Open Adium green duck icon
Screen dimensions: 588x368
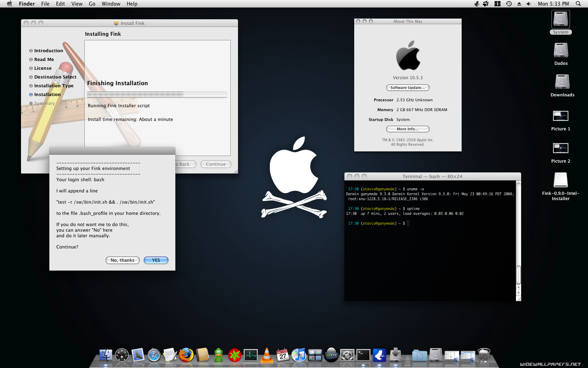[218, 355]
